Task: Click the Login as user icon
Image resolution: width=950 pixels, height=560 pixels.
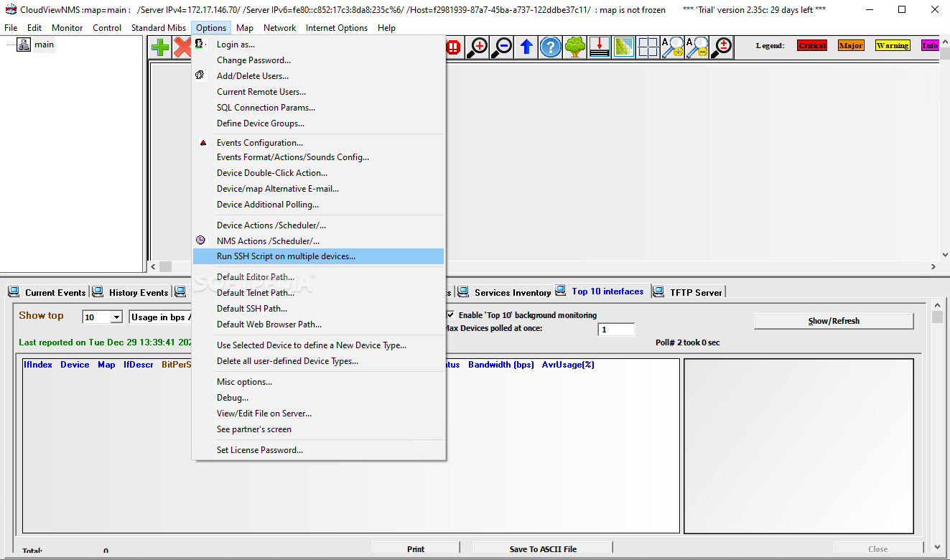Action: click(200, 44)
